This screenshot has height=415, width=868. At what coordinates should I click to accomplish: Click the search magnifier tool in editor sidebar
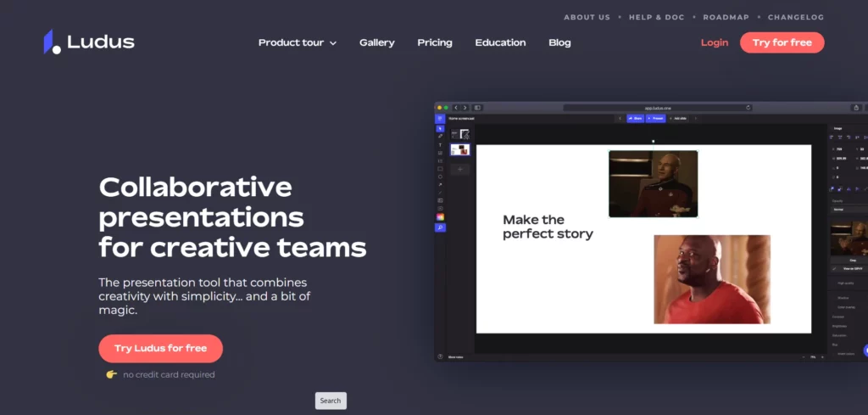tap(440, 227)
